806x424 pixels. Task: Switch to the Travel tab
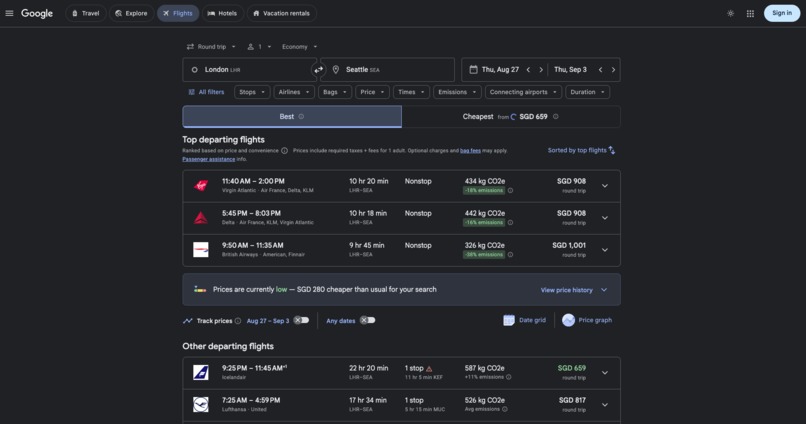85,13
